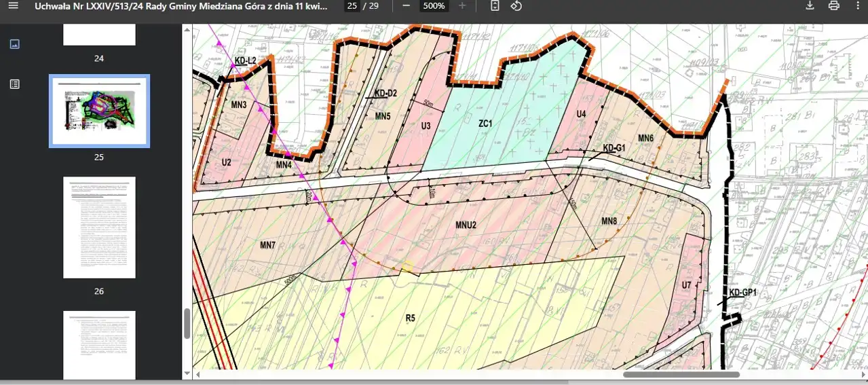Click the zoom in plus button
The width and height of the screenshot is (868, 385).
[x=462, y=5]
